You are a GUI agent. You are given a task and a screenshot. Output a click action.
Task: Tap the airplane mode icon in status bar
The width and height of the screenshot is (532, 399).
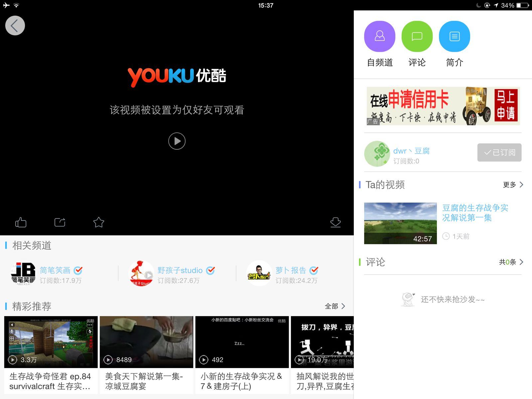point(6,5)
